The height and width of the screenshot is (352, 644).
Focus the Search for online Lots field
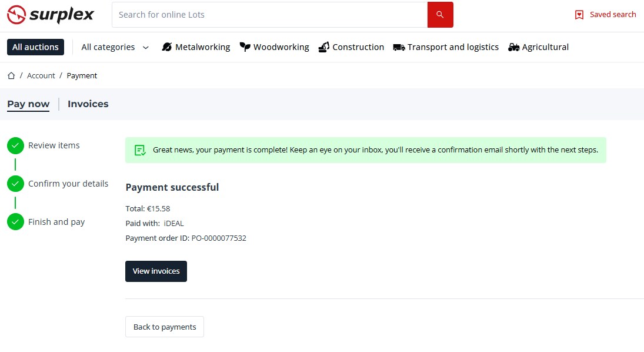coord(269,15)
